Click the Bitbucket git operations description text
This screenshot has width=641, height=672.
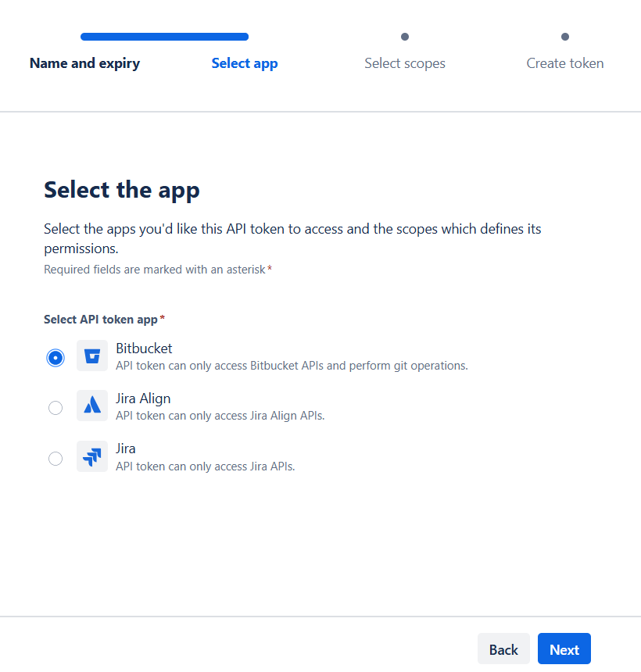tap(292, 366)
